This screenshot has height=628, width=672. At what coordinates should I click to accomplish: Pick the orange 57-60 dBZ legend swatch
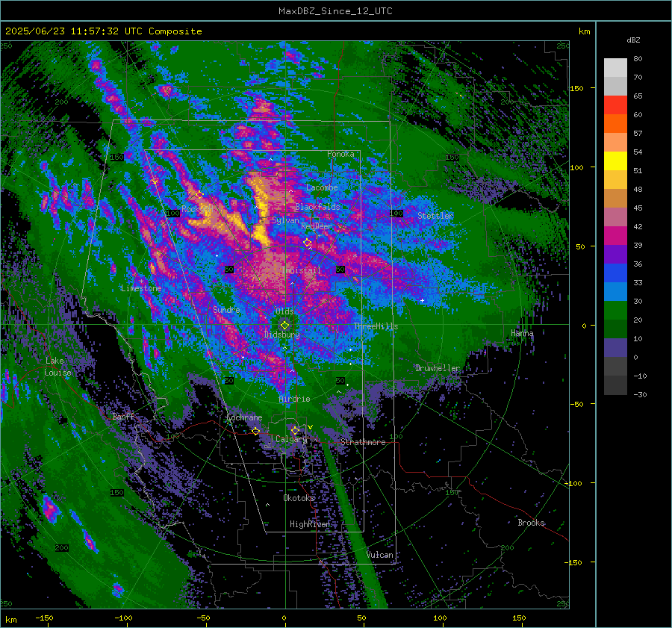(x=615, y=123)
